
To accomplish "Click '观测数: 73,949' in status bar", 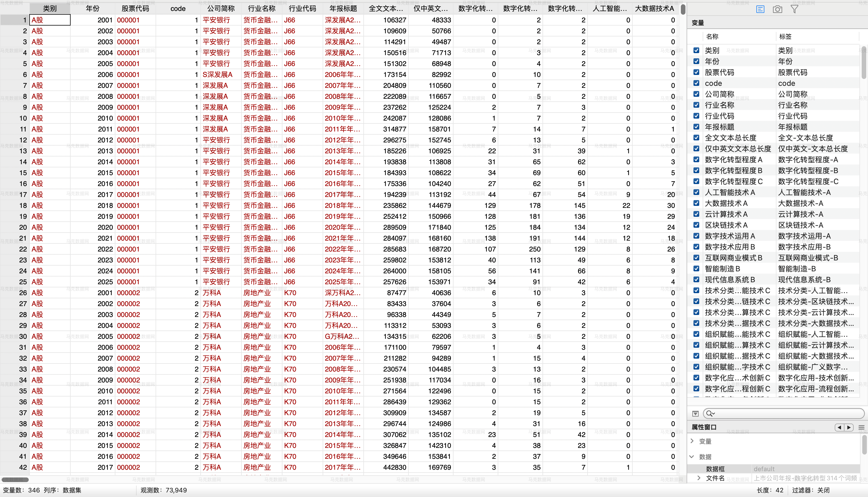I will click(163, 490).
